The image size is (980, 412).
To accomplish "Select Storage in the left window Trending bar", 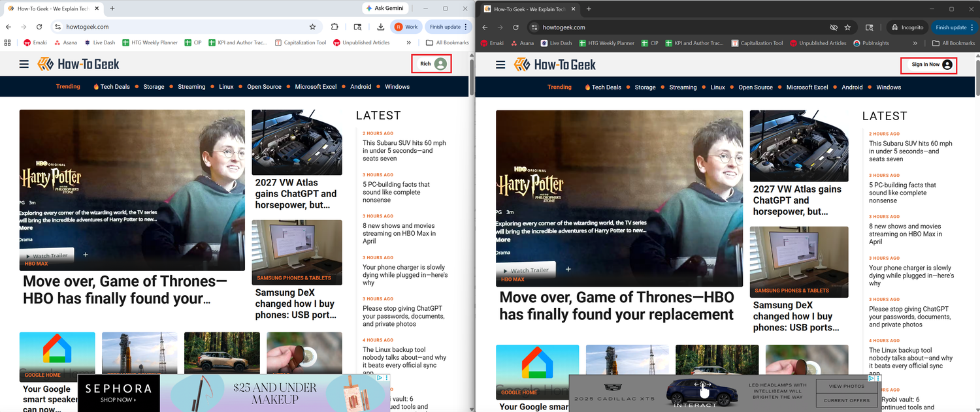I will pos(154,86).
